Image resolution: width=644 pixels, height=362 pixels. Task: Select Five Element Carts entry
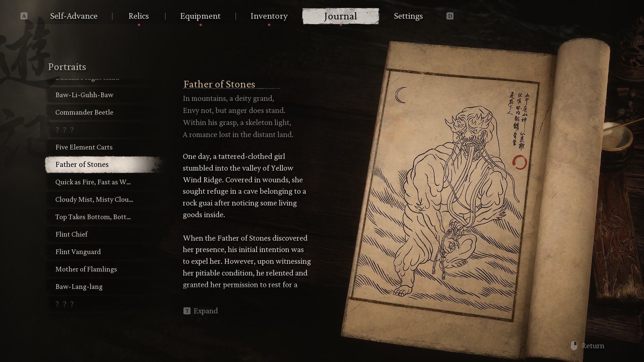[x=84, y=147]
